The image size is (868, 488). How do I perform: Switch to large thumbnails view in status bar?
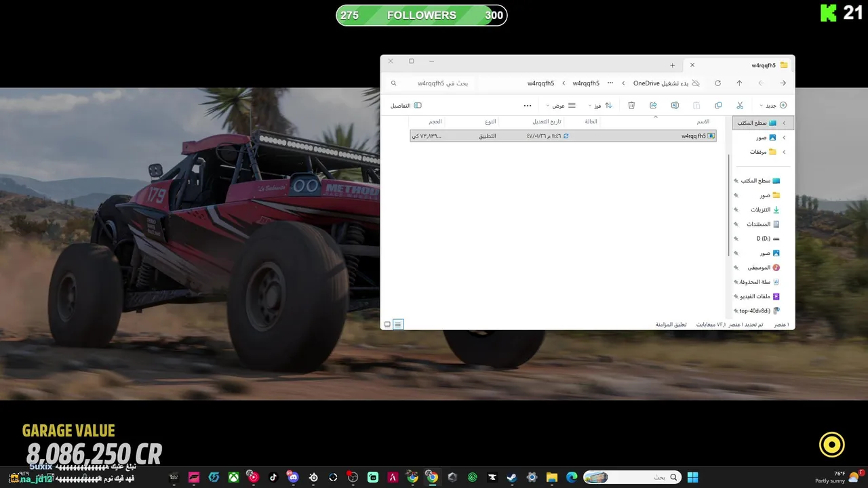[x=387, y=325]
